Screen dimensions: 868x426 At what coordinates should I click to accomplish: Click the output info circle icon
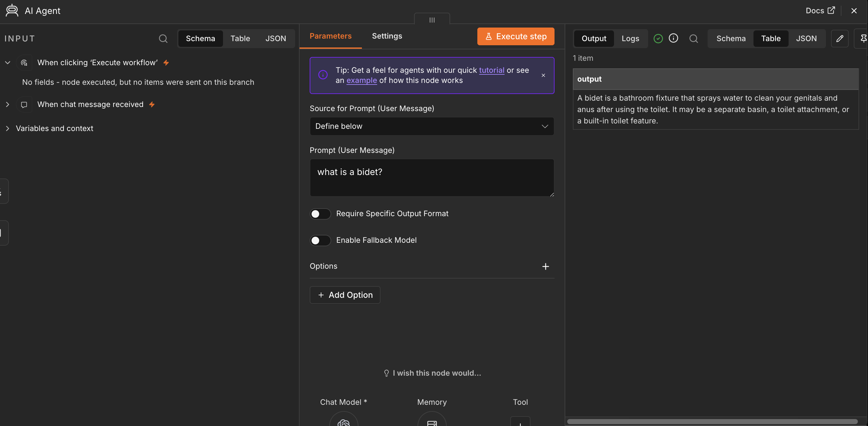pyautogui.click(x=673, y=38)
